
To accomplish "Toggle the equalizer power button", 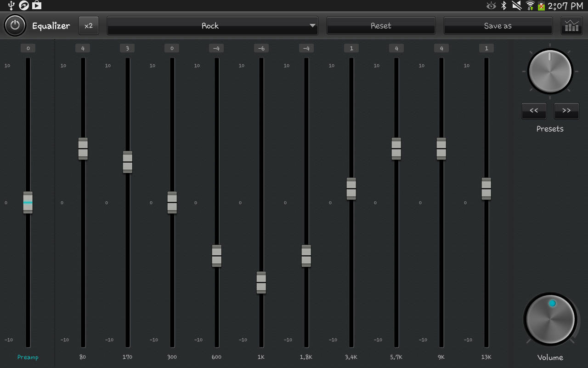I will coord(15,25).
